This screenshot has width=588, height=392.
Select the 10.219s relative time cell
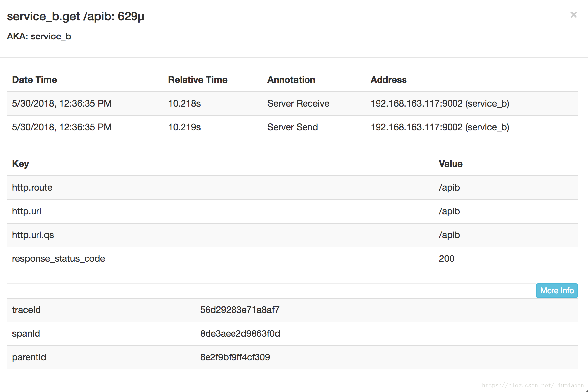tap(184, 127)
